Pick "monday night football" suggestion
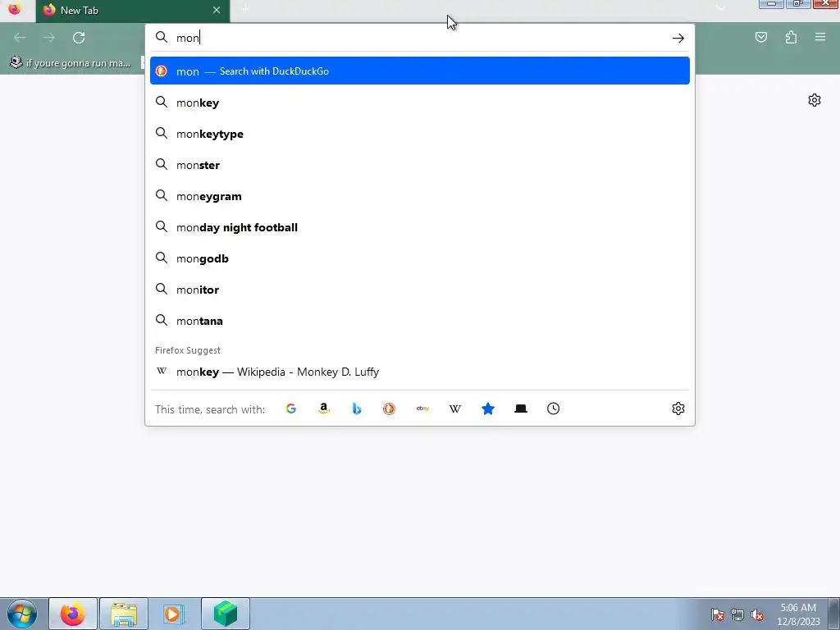840x630 pixels. click(420, 226)
